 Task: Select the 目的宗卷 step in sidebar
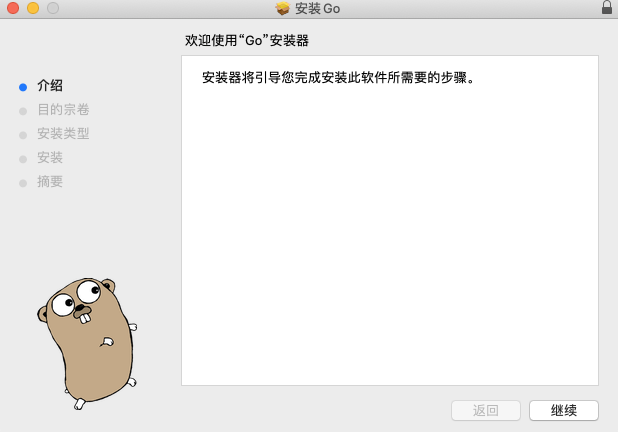(x=63, y=110)
